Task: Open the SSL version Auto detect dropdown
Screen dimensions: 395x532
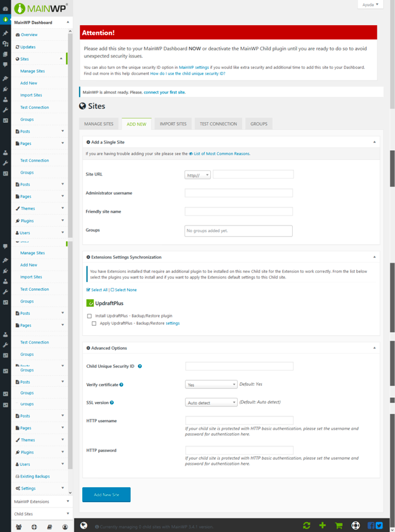Action: (x=211, y=402)
